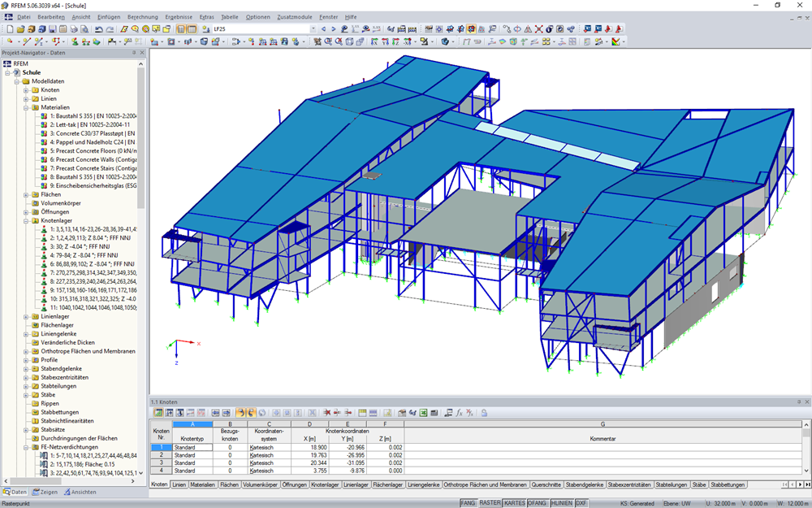Click the New model icon in the toolbar
The width and height of the screenshot is (812, 508).
[x=10, y=30]
